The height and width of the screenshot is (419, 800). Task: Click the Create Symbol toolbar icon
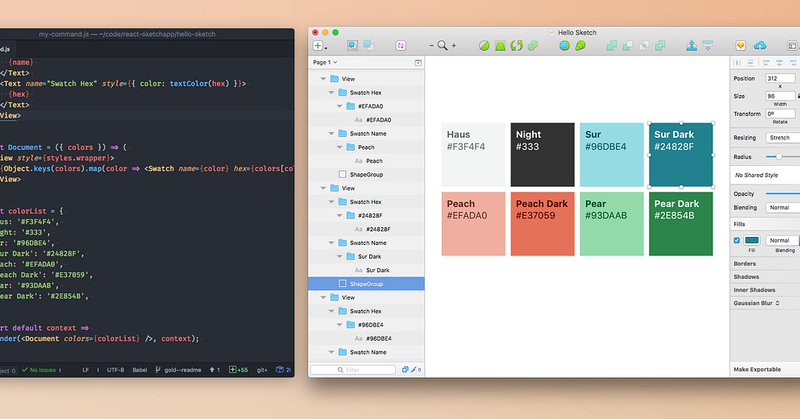point(401,46)
